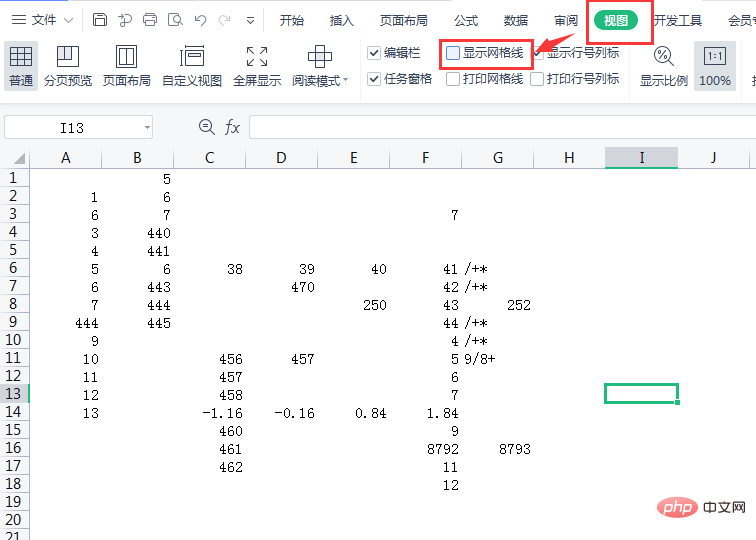756x540 pixels.
Task: Click cell containing -1.16
Action: click(x=209, y=413)
